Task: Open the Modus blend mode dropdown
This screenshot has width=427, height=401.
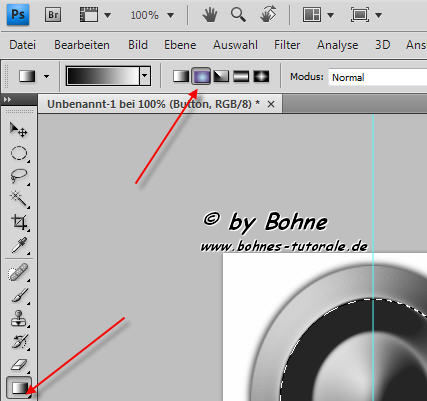Action: point(377,77)
